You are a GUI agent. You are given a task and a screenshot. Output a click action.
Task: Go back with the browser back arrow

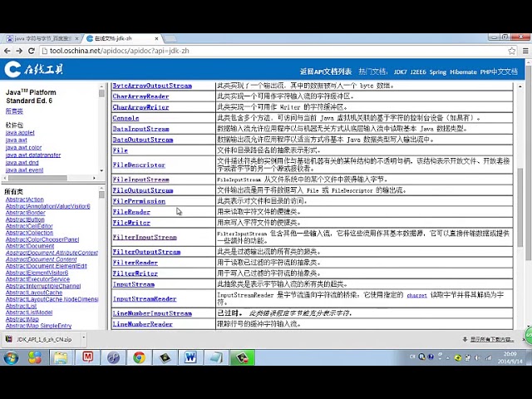[7, 51]
